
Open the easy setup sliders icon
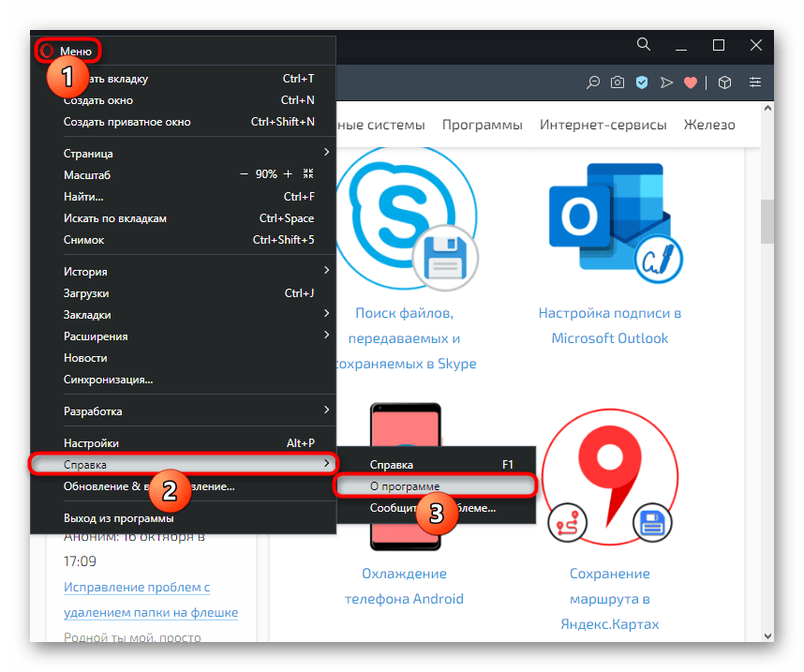(x=754, y=82)
